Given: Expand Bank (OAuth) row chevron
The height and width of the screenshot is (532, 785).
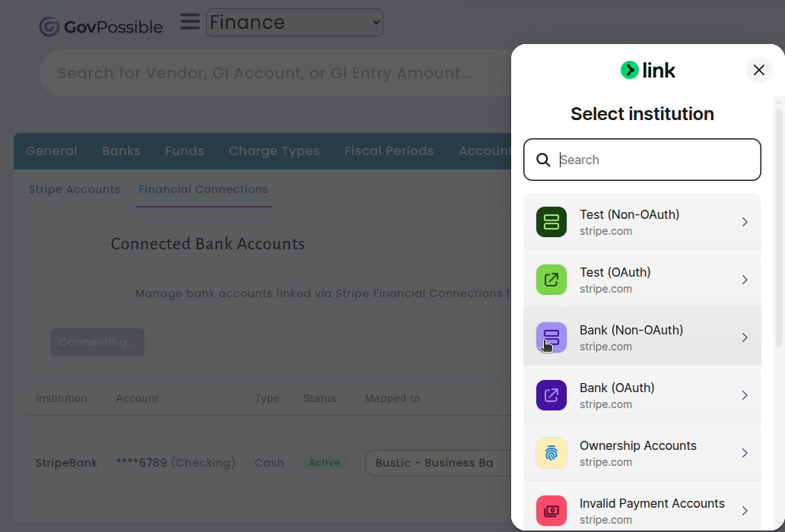Looking at the screenshot, I should pos(745,395).
